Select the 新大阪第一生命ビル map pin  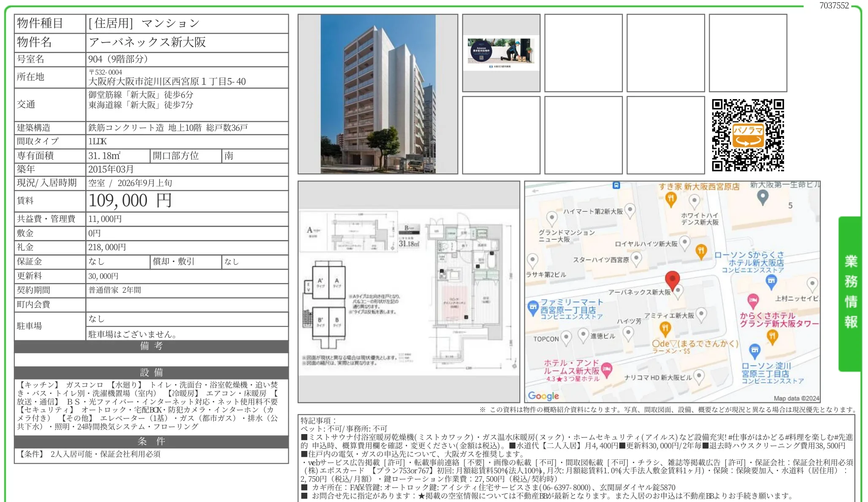[x=762, y=197]
